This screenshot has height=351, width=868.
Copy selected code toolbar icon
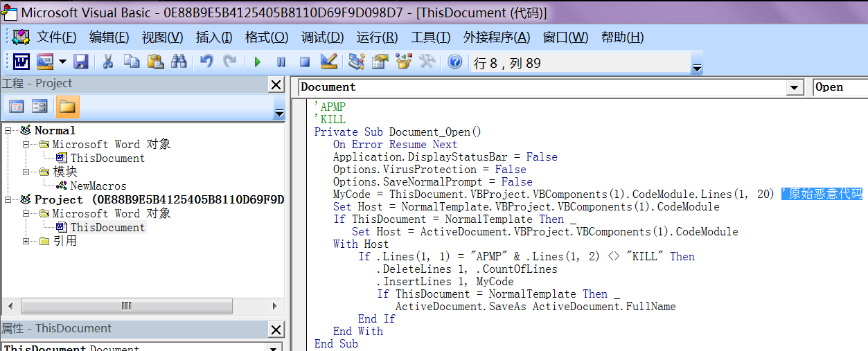(132, 62)
